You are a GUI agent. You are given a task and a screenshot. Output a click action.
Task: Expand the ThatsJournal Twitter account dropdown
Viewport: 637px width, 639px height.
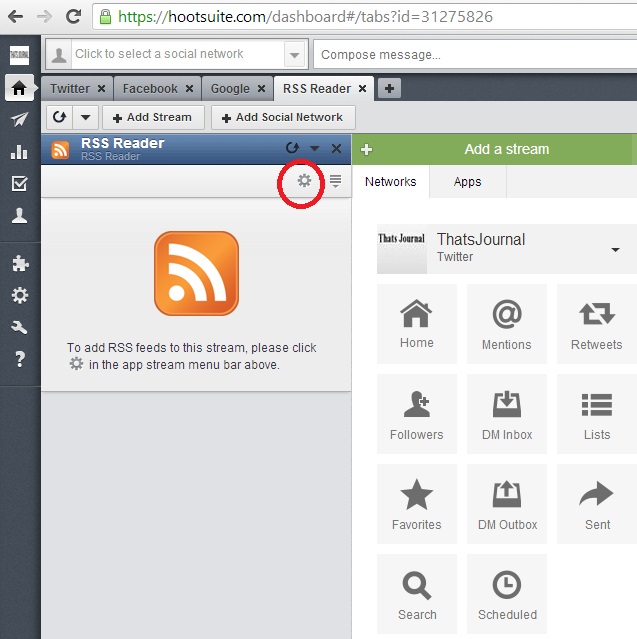[x=615, y=249]
